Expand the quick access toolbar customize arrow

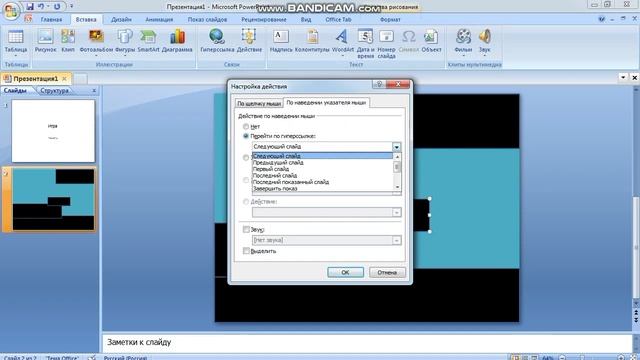pyautogui.click(x=72, y=7)
